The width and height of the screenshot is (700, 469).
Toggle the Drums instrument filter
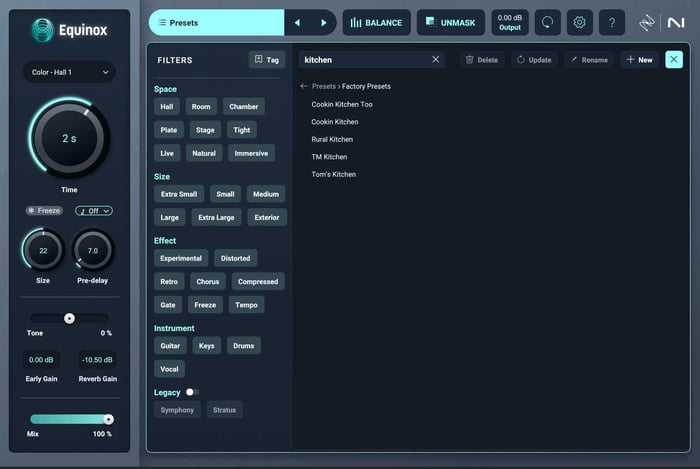244,346
